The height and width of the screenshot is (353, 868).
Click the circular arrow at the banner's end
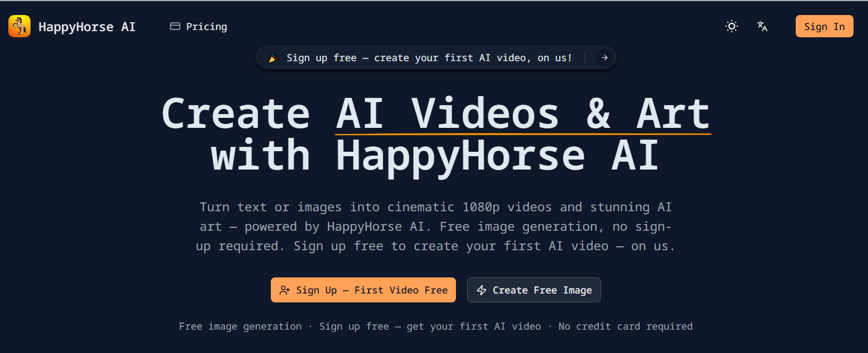coord(604,57)
